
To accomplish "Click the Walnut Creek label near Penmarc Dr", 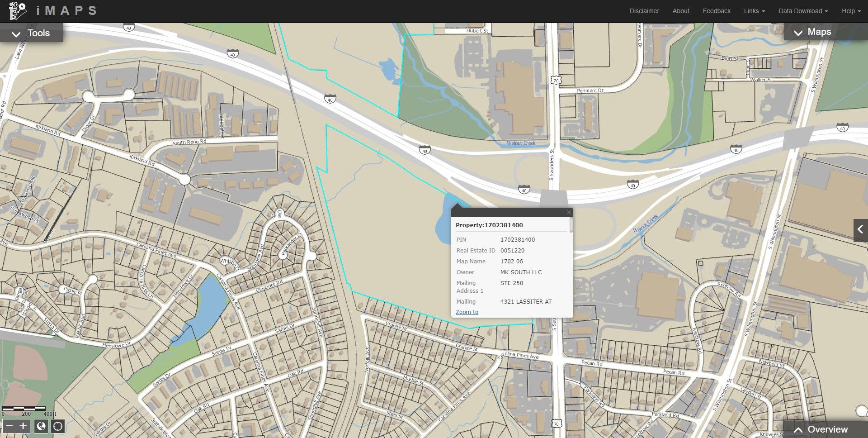I will click(521, 143).
